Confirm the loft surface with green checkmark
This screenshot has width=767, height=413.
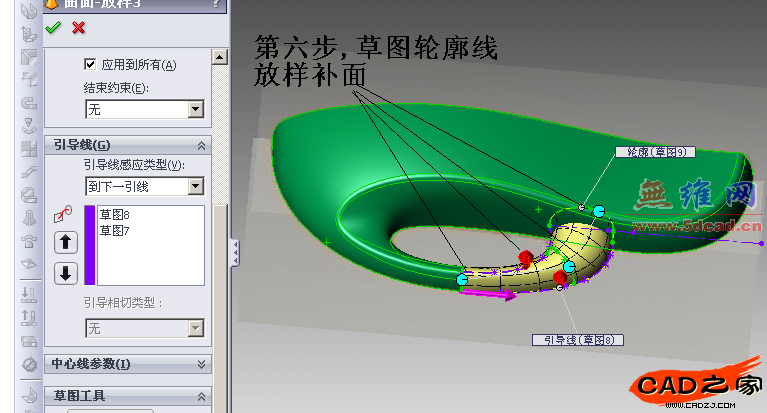pyautogui.click(x=54, y=27)
